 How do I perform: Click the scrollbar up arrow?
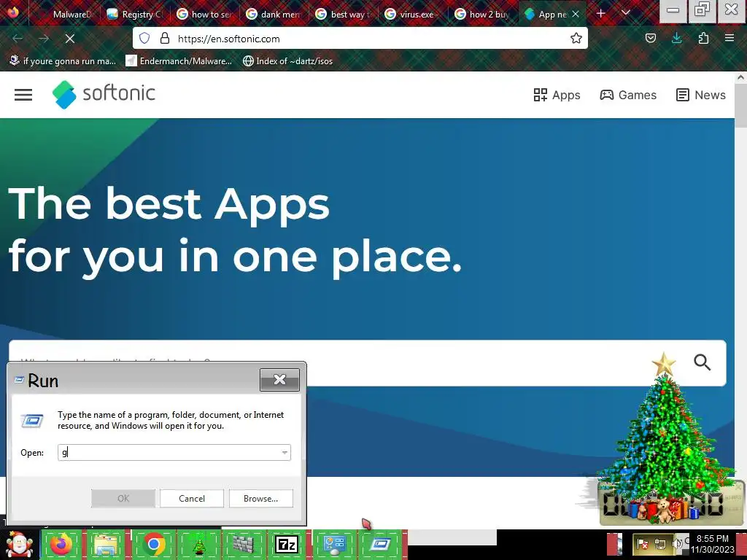coord(740,77)
